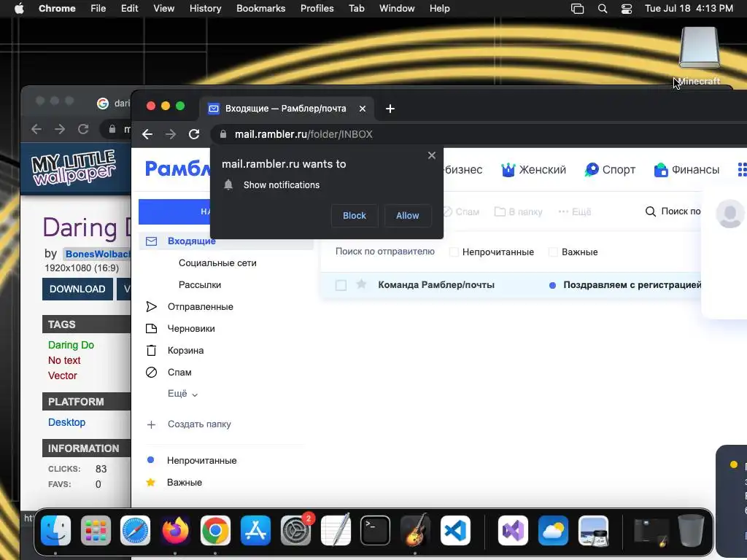Open GarageBand from the Dock
Image resolution: width=747 pixels, height=560 pixels.
pyautogui.click(x=415, y=531)
